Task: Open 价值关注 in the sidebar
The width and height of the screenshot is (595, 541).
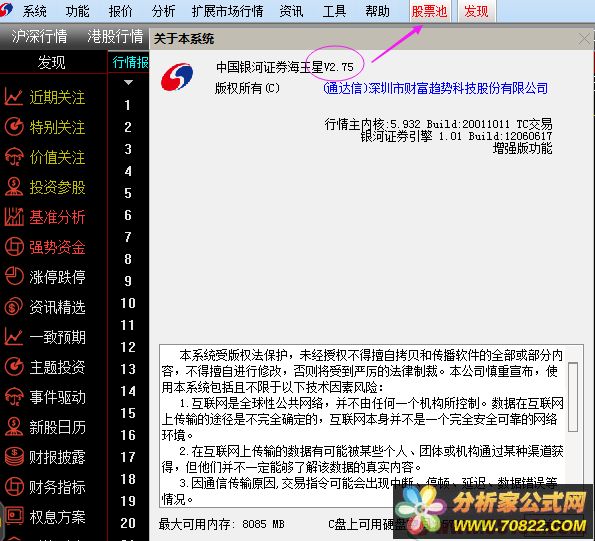Action: point(57,157)
